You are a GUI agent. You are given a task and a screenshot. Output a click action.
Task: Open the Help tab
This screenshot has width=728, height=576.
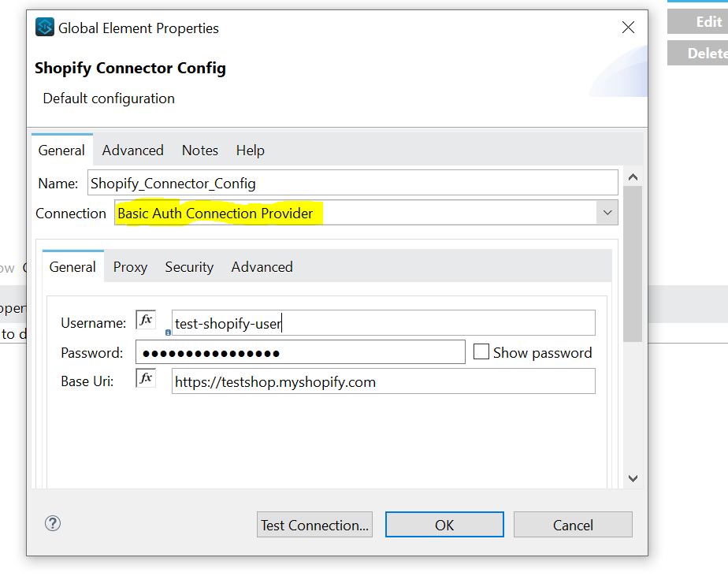[x=251, y=151]
